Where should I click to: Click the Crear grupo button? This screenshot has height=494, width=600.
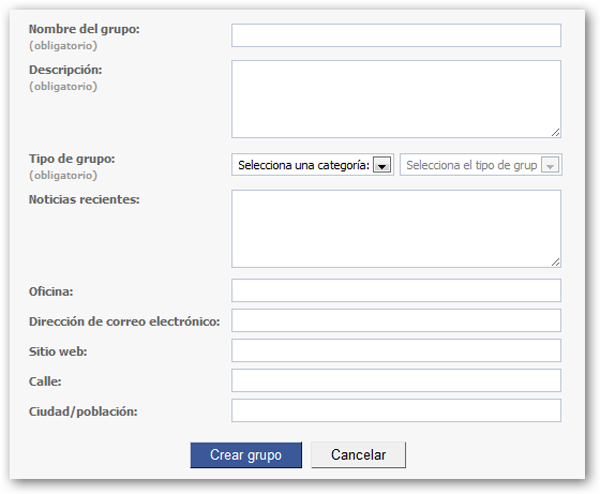coord(246,455)
